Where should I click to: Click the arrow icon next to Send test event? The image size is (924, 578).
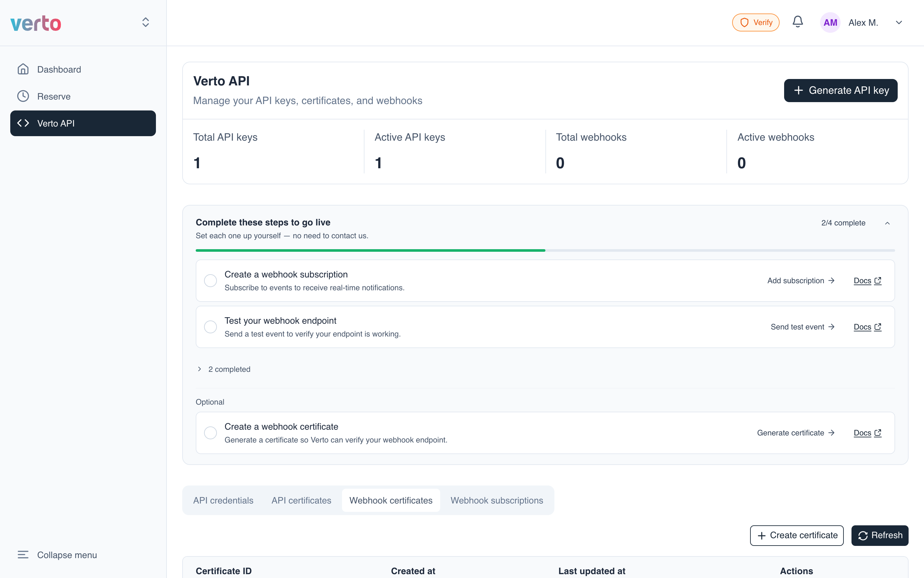point(831,327)
